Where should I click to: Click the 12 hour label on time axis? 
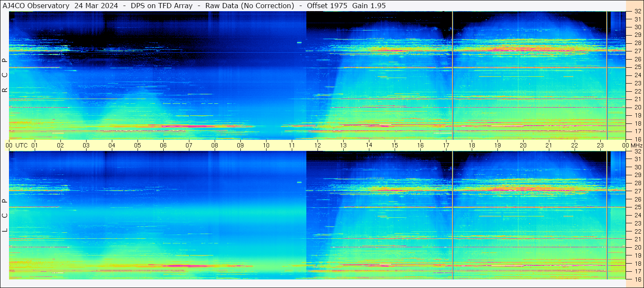tap(318, 145)
